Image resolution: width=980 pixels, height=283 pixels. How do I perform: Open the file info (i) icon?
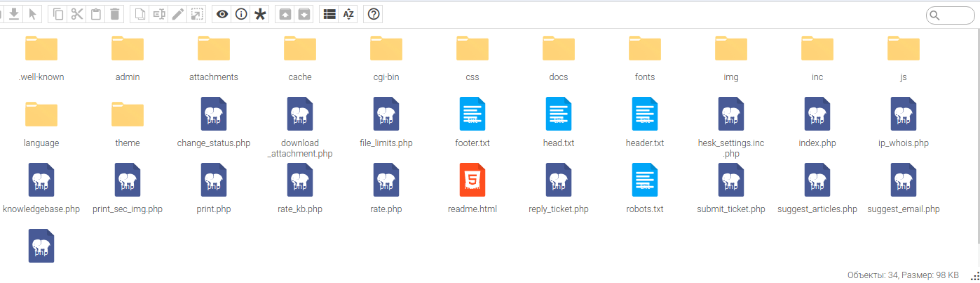coord(241,14)
